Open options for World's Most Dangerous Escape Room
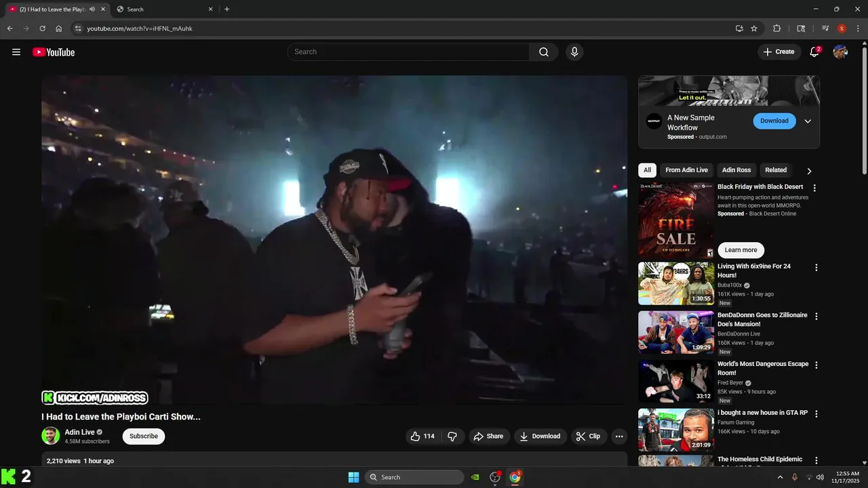This screenshot has height=488, width=868. tap(816, 365)
